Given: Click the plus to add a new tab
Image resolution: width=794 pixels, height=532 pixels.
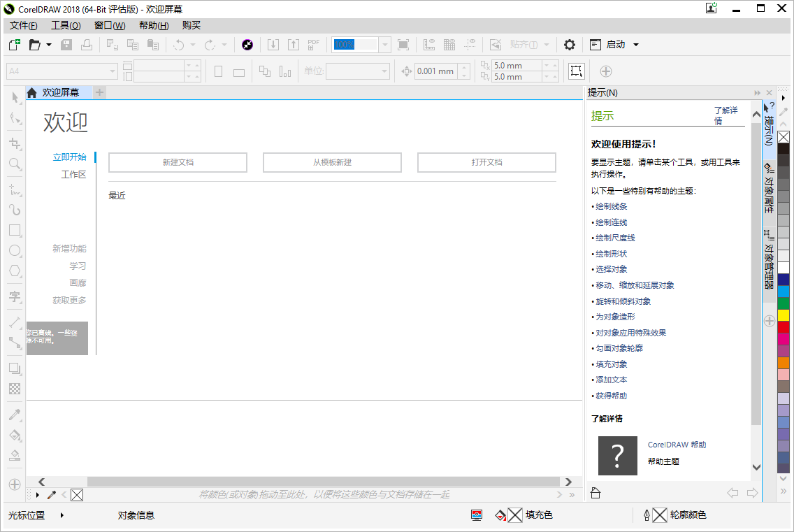Looking at the screenshot, I should (100, 92).
